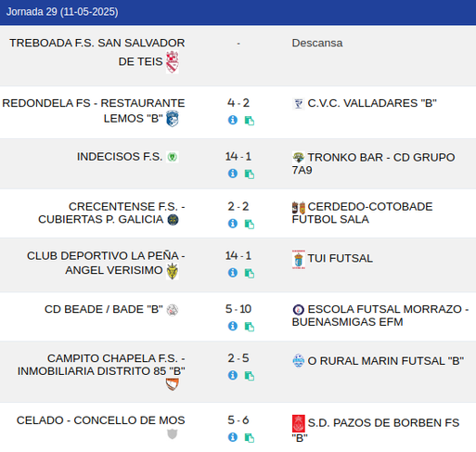Open match report icon under 5-10 score
476x452 pixels.
(250, 327)
